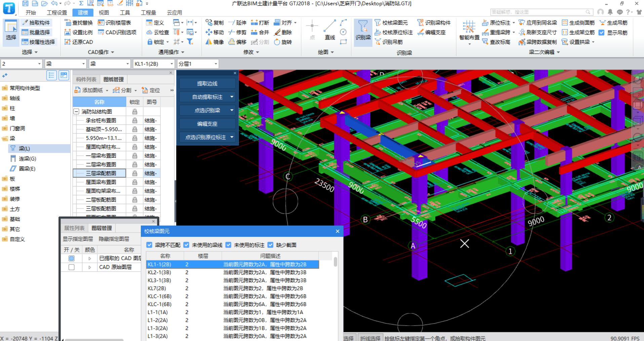
Task: Click the 延伸 extend tool
Action: [237, 22]
